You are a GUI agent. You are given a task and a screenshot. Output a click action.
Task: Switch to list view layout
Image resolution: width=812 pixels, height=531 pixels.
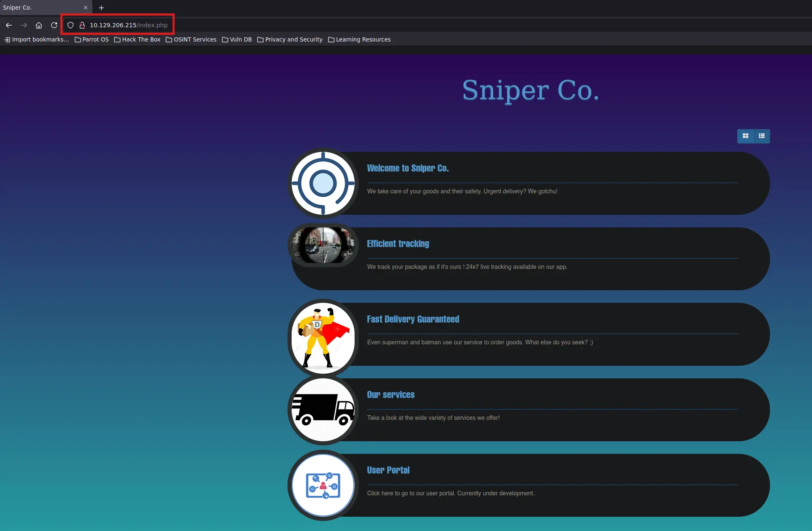point(762,136)
